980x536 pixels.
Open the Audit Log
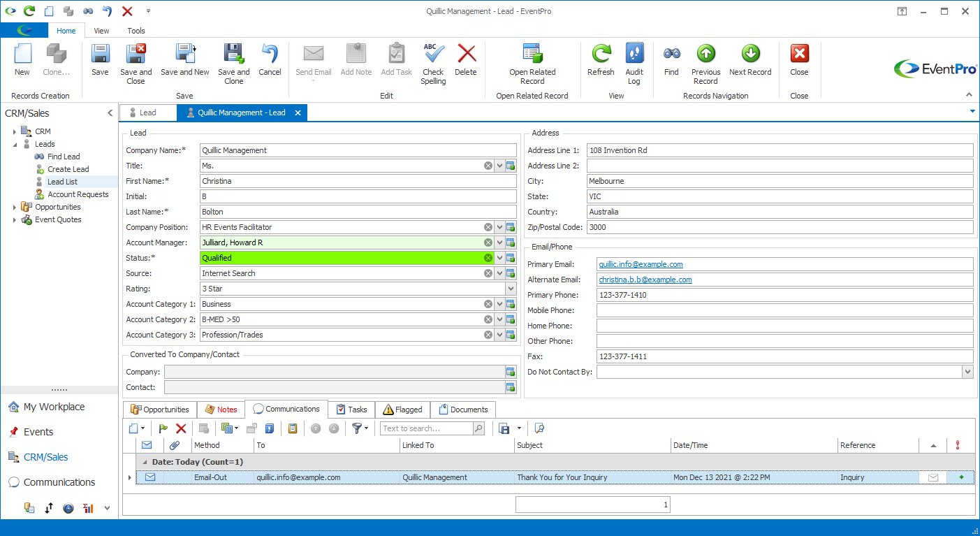(634, 64)
